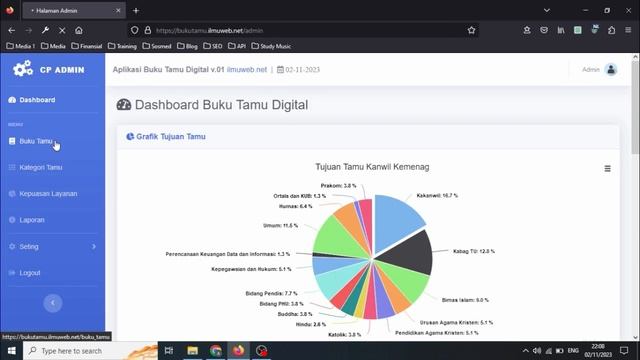Open the Media 1 bookmark folder
This screenshot has height=360, width=640.
[20, 46]
